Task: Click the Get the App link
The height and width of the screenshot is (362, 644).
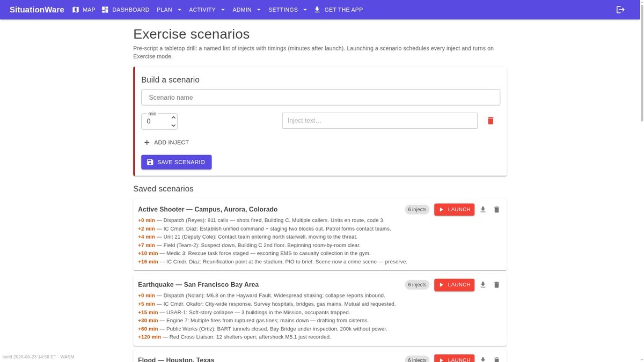Action: click(x=338, y=10)
